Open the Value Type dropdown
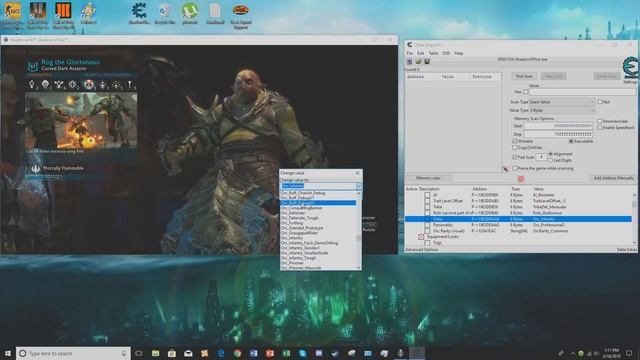Screen dimensions: 640x360 (562, 110)
